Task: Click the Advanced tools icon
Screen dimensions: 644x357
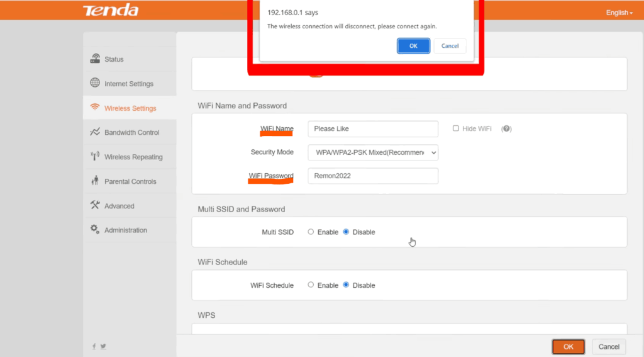Action: click(x=95, y=205)
